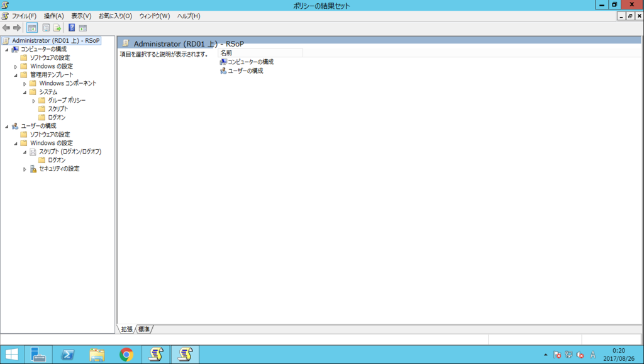Select ユーザーの構成 in the right list pane

(246, 71)
